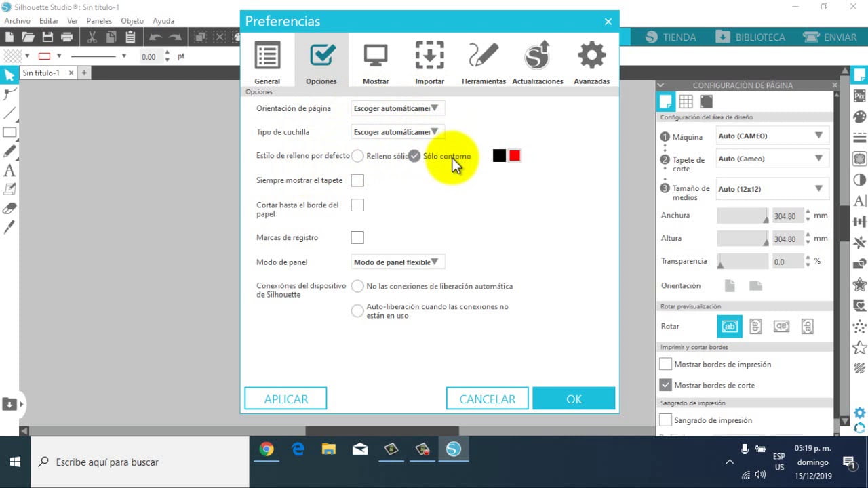Select Auto-liberación cuando las conexiones no están en uso

point(357,311)
